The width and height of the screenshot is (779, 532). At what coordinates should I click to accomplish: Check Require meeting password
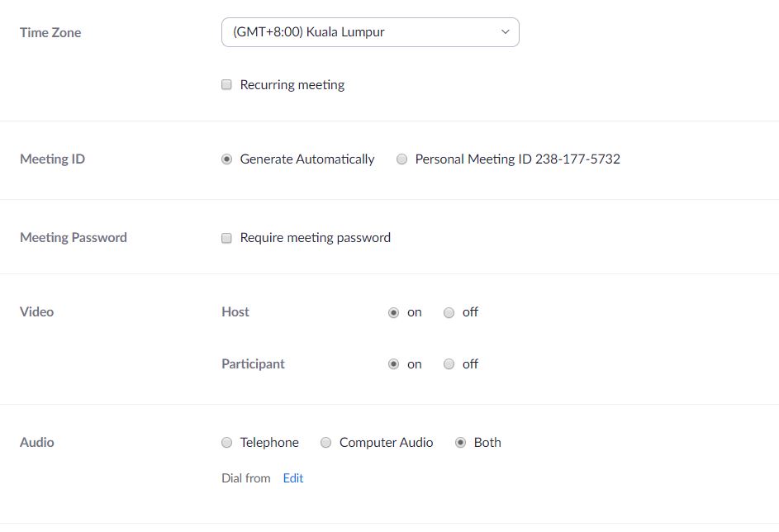(x=226, y=238)
